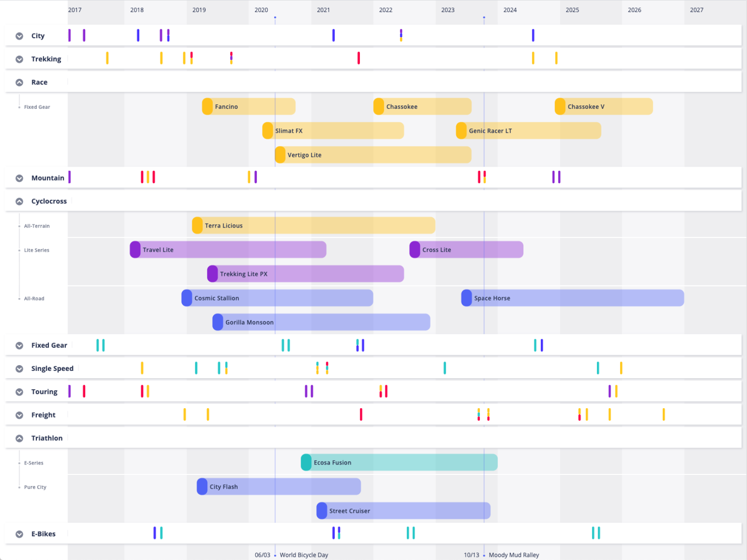This screenshot has width=747, height=560.
Task: Select the Travel Lite purple bar
Action: click(228, 250)
